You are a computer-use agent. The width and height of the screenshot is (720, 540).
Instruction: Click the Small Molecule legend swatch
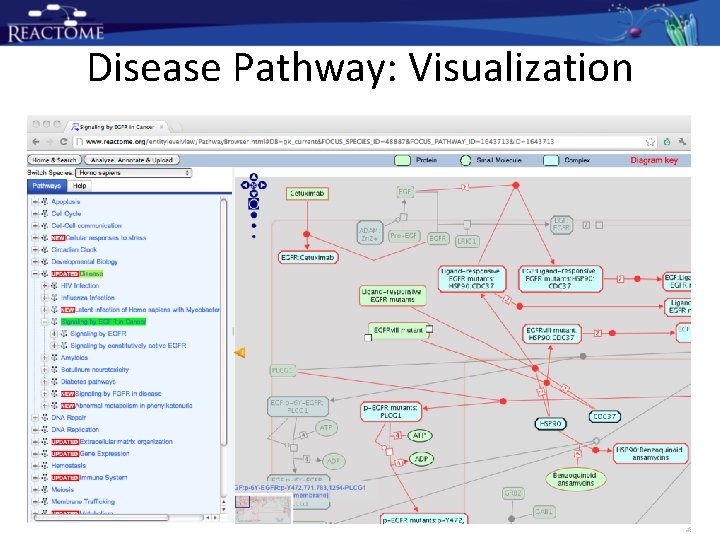pyautogui.click(x=466, y=160)
